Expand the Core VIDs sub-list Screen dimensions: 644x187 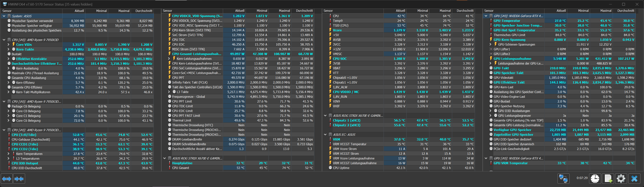click(9, 44)
